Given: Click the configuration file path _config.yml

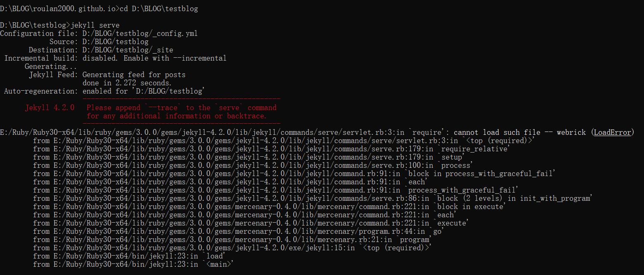Looking at the screenshot, I should click(140, 33).
